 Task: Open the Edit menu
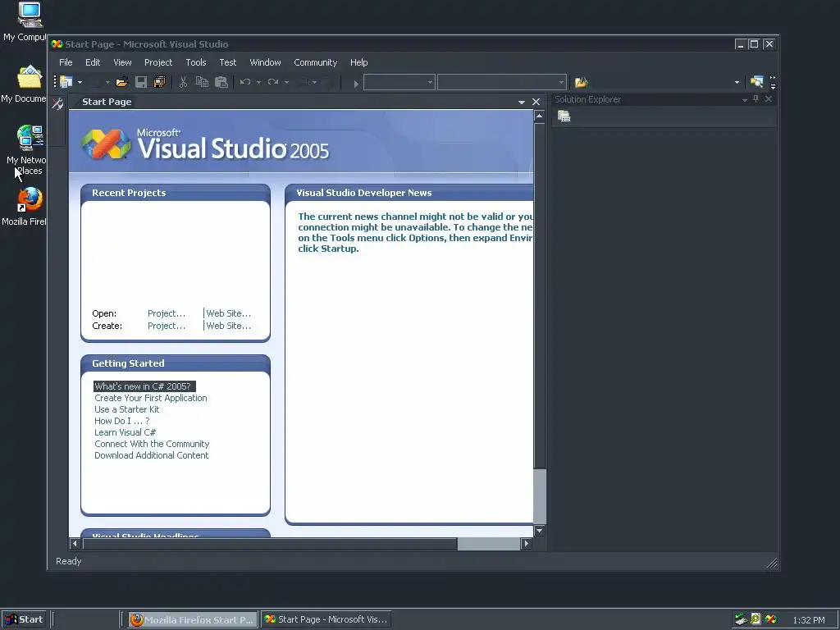click(x=93, y=62)
